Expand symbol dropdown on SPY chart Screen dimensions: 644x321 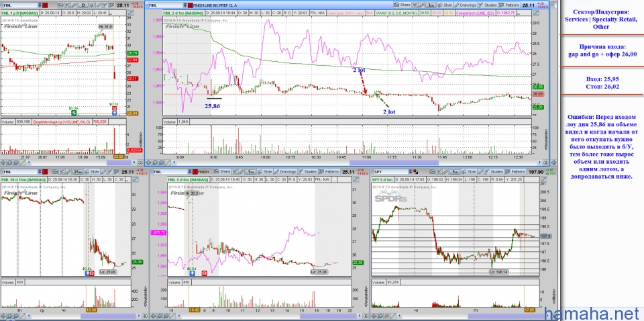(411, 172)
